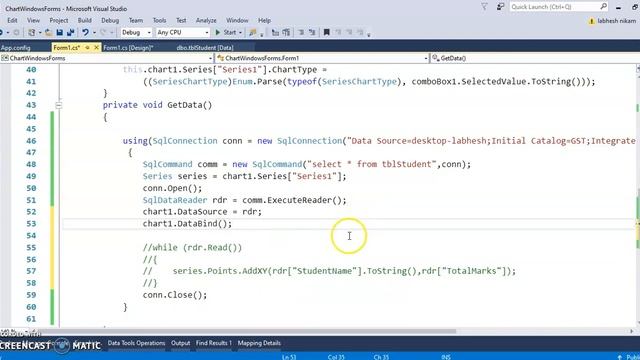Viewport: 640px width, 360px height.
Task: Click the account warning icon by labhesh nikam
Action: click(591, 21)
